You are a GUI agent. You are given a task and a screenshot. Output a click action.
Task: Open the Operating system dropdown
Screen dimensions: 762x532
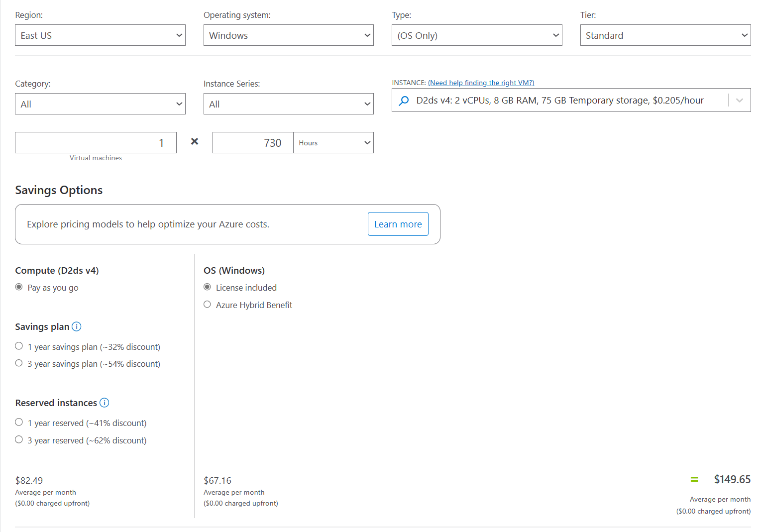click(289, 35)
